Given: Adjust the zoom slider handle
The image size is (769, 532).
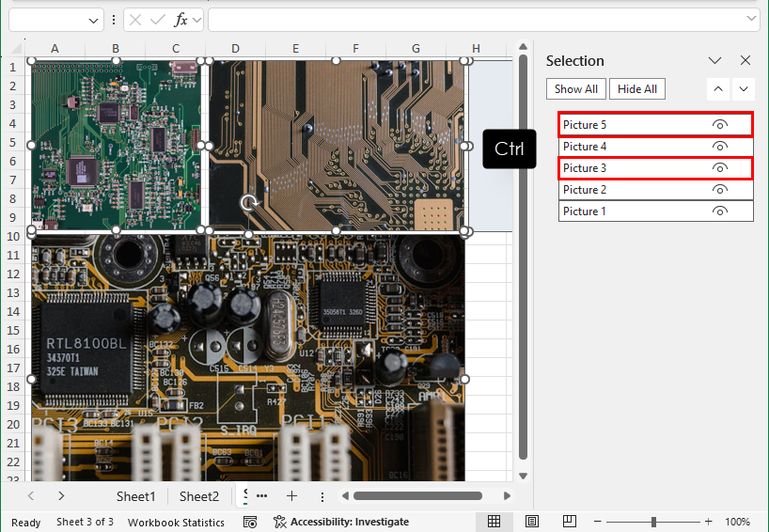Looking at the screenshot, I should coord(653,523).
